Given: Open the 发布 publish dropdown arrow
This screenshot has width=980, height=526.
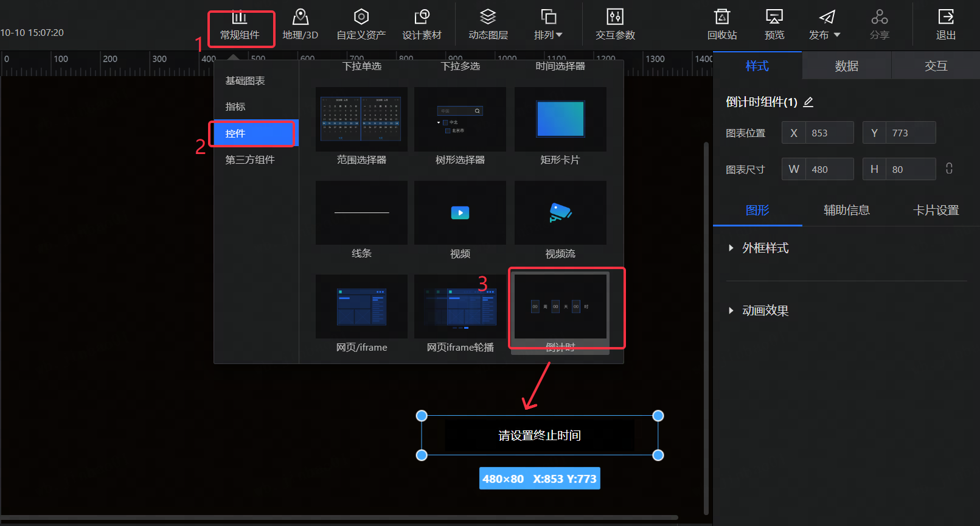Looking at the screenshot, I should (x=837, y=35).
